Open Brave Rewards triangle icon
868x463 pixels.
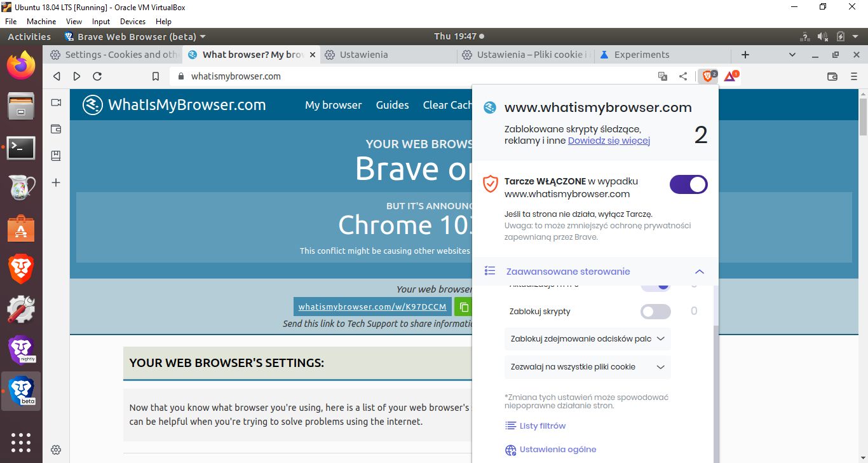(729, 76)
